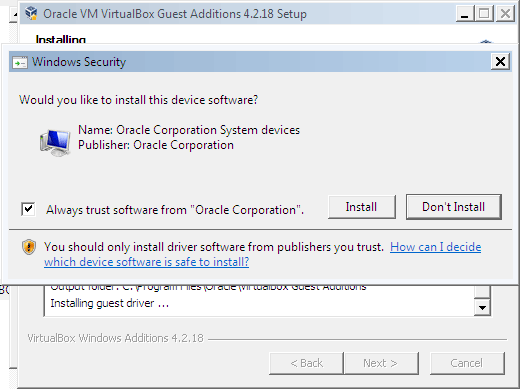Click maximize on the VirtualBox Setup window

484,14
